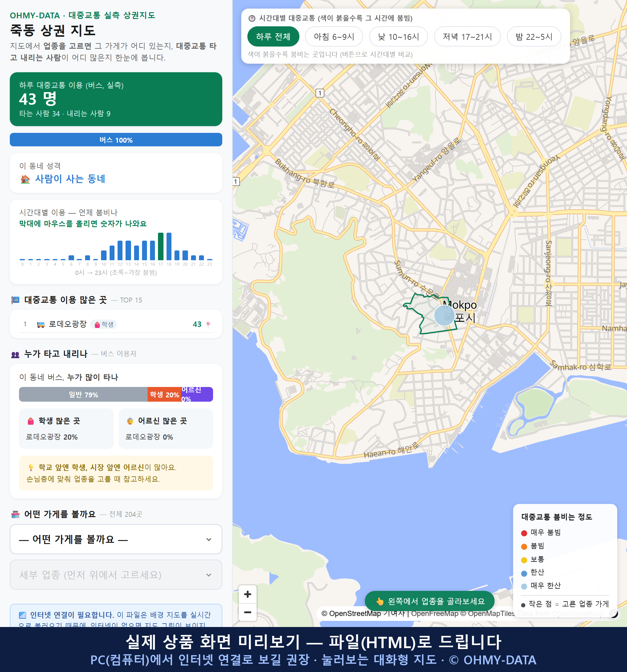627x672 pixels.
Task: Click the signal icon in the internet notice
Action: (x=22, y=615)
